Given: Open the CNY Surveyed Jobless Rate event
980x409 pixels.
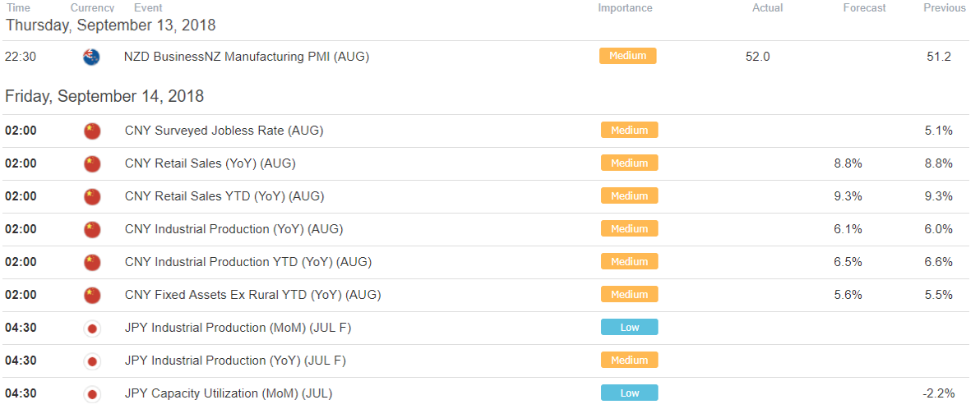Looking at the screenshot, I should point(224,131).
